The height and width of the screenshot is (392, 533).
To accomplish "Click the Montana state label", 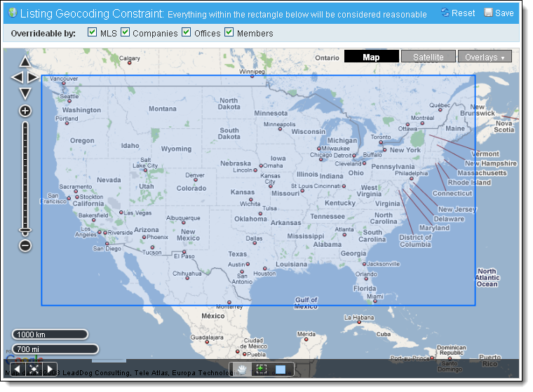I will [x=163, y=109].
